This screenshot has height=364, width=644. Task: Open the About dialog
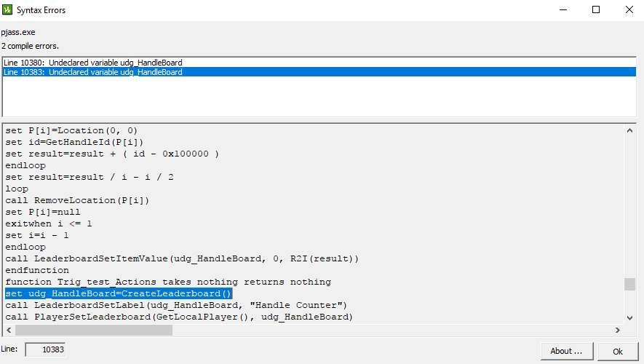(566, 351)
